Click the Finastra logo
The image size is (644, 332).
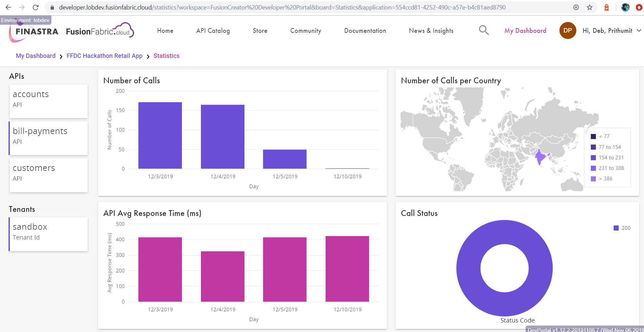pos(33,32)
